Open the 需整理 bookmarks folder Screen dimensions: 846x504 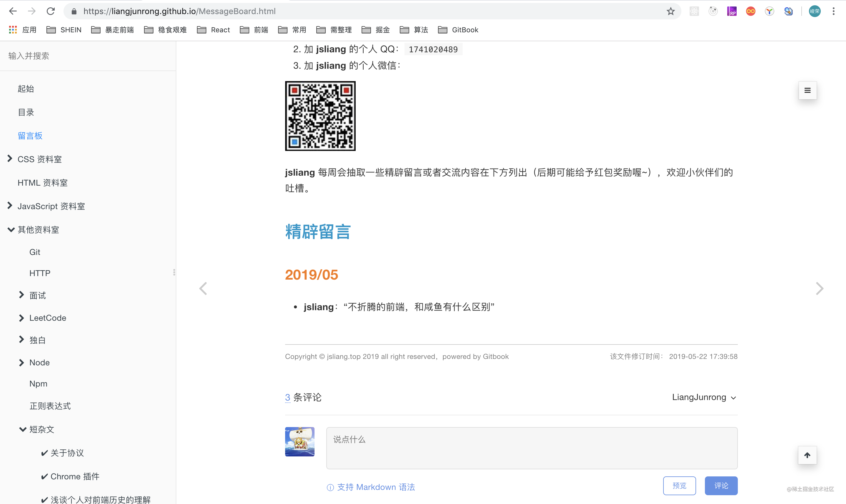334,30
